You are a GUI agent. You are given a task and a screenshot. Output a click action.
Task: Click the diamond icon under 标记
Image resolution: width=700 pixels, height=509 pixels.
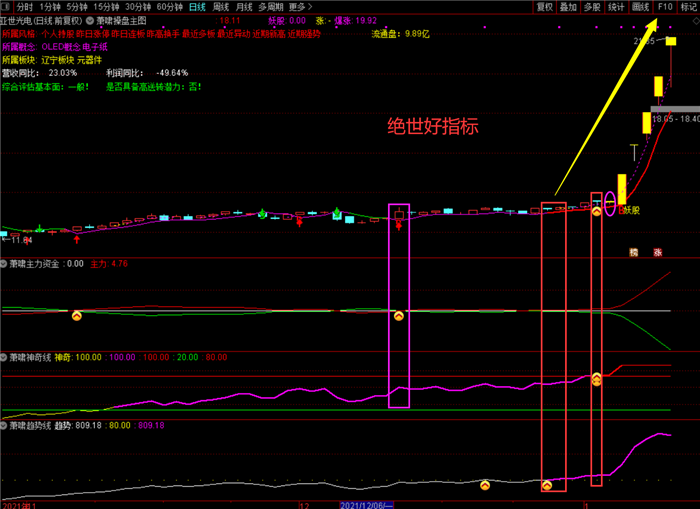(x=696, y=21)
